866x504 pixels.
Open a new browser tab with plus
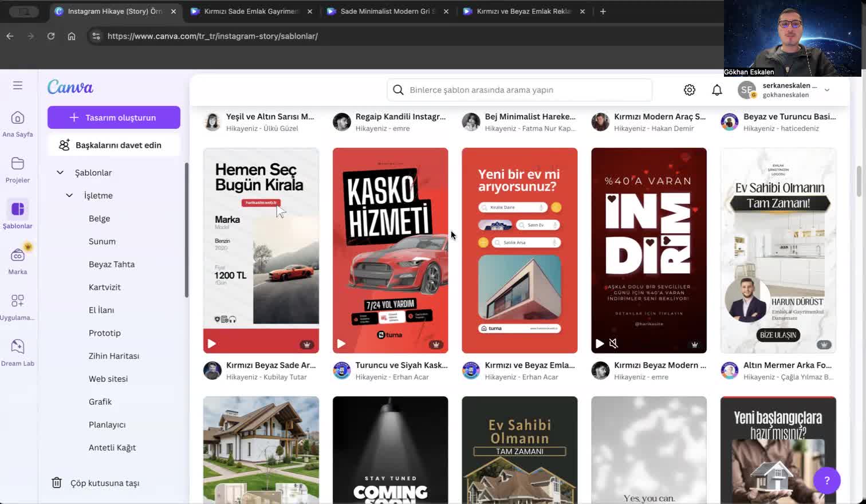pyautogui.click(x=603, y=11)
